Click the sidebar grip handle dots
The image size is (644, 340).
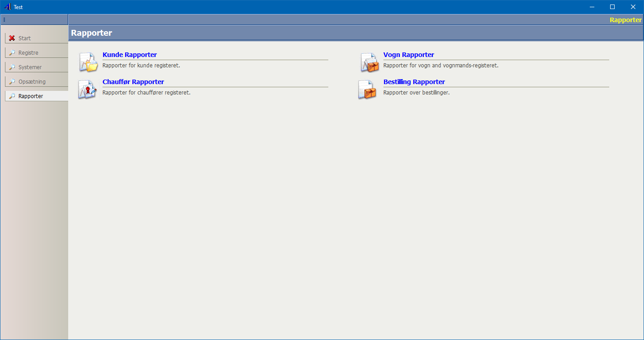4,19
